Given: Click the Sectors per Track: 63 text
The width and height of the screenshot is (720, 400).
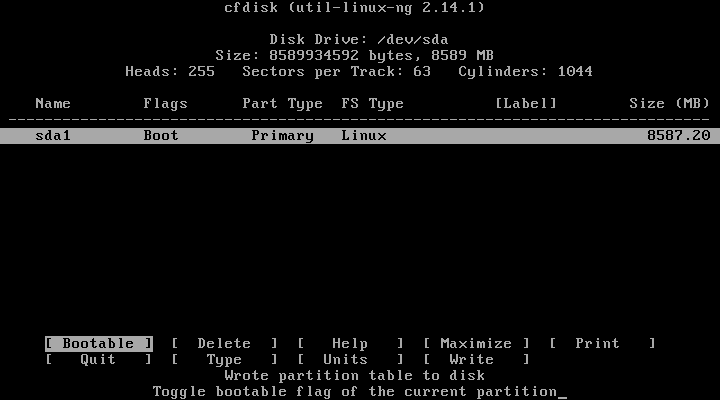Looking at the screenshot, I should (x=337, y=72).
